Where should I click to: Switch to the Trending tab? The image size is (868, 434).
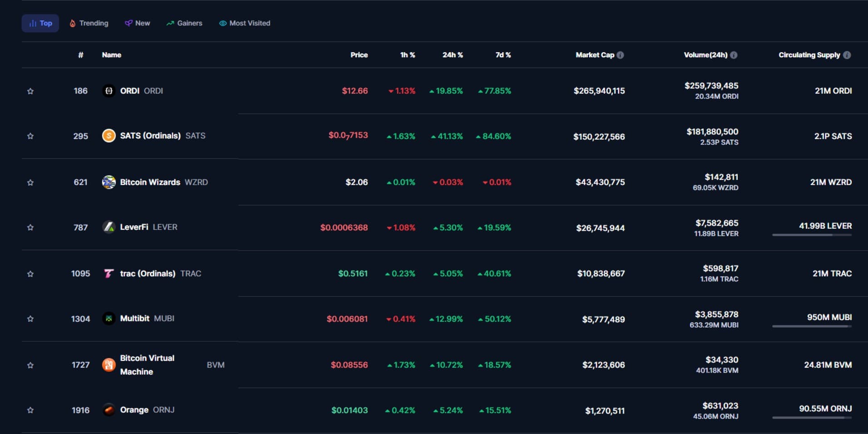[x=89, y=23]
